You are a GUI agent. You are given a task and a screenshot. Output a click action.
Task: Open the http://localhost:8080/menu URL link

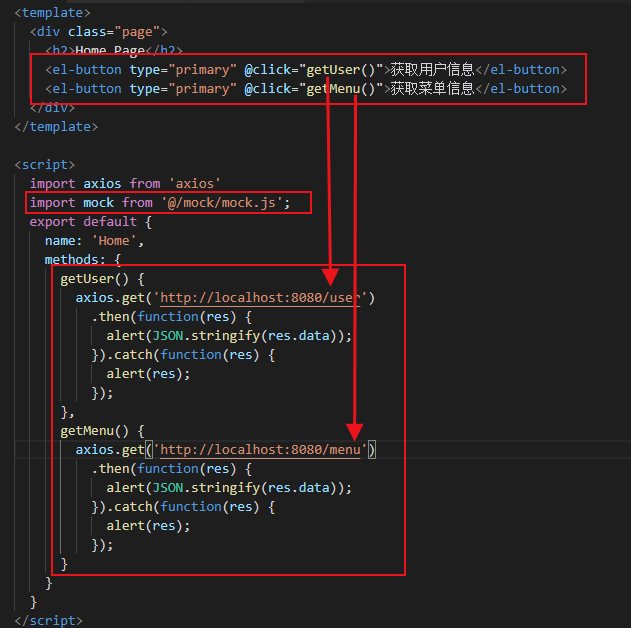click(260, 450)
